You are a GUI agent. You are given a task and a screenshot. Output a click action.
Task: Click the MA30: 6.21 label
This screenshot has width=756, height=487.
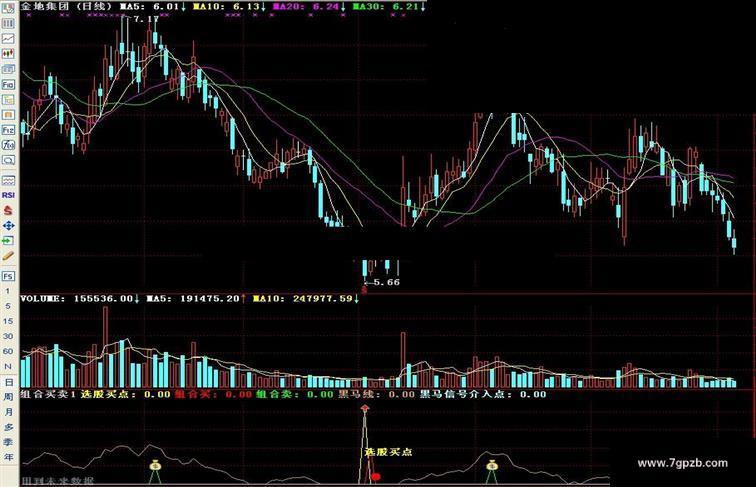point(389,6)
